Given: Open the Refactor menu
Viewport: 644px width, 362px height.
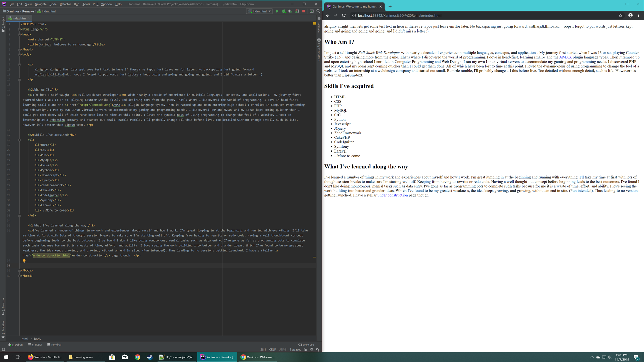Looking at the screenshot, I should (x=65, y=4).
